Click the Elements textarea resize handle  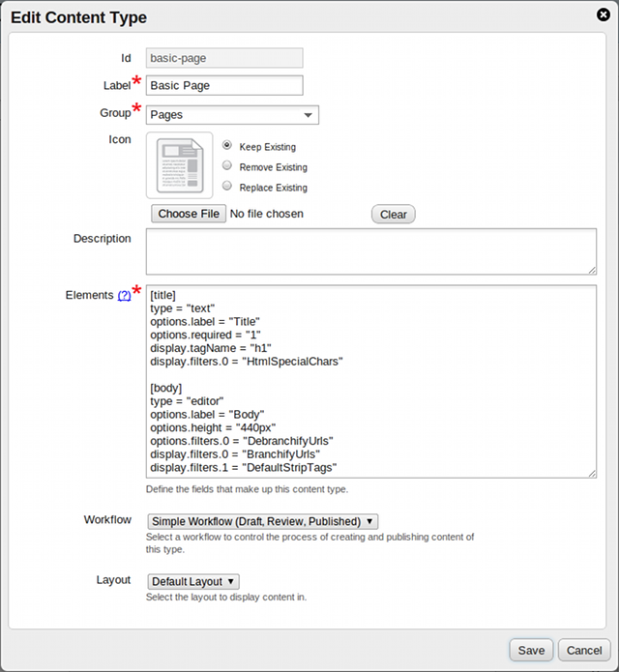[591, 472]
